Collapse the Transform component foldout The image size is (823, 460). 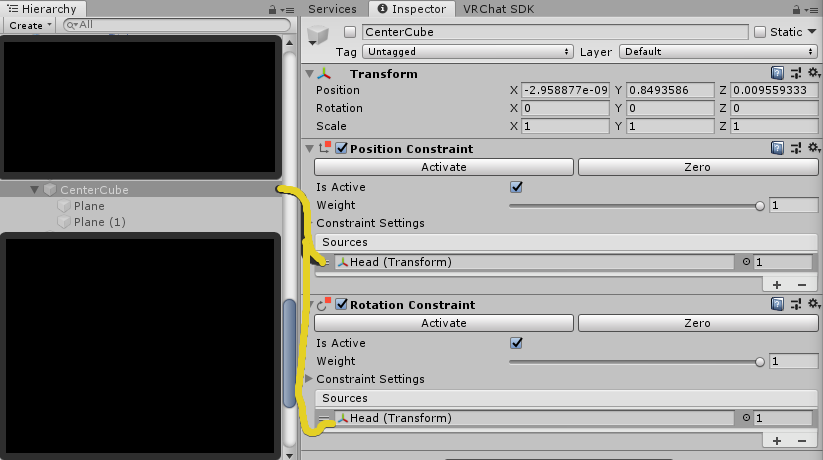(310, 74)
